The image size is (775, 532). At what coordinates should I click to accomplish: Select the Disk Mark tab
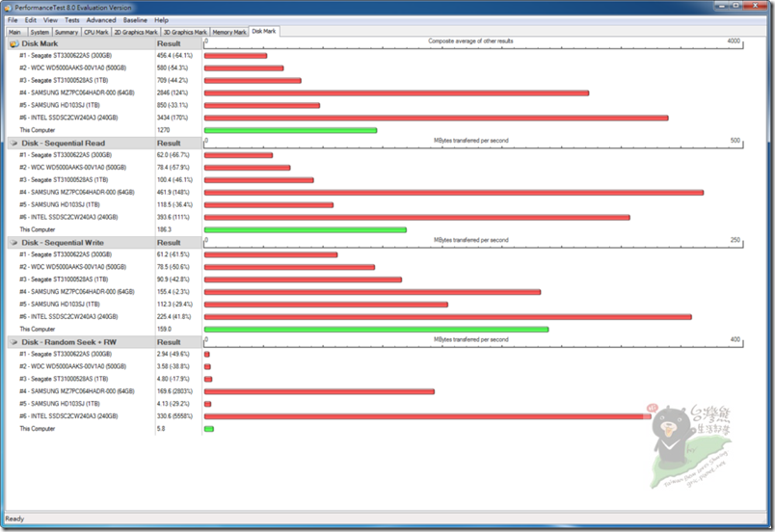tap(264, 31)
